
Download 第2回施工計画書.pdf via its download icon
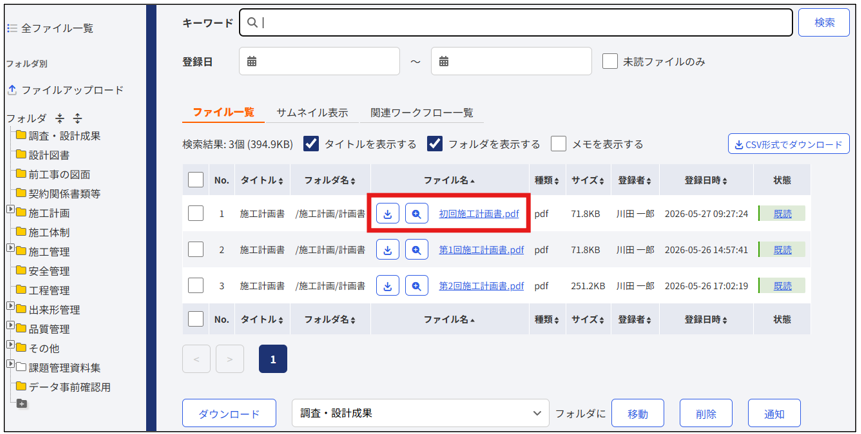tap(388, 286)
